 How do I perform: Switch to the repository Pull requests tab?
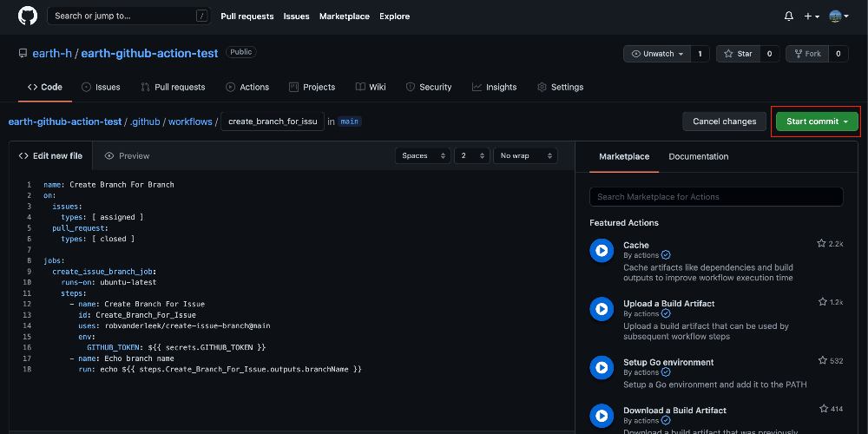[x=173, y=87]
